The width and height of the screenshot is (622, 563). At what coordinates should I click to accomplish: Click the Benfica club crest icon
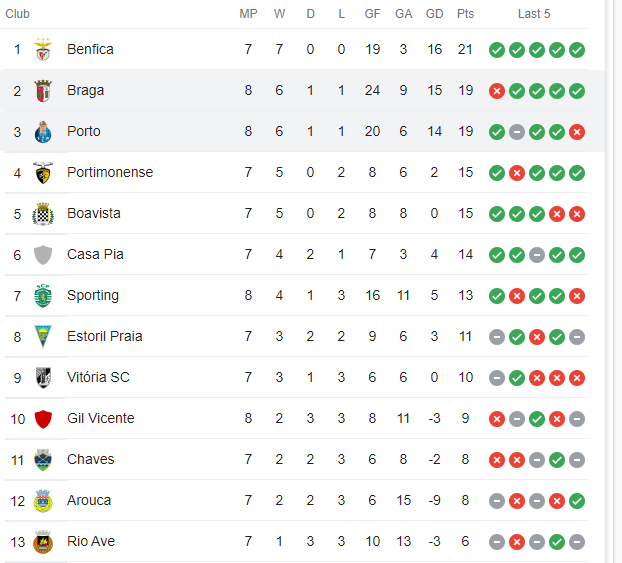coord(43,49)
